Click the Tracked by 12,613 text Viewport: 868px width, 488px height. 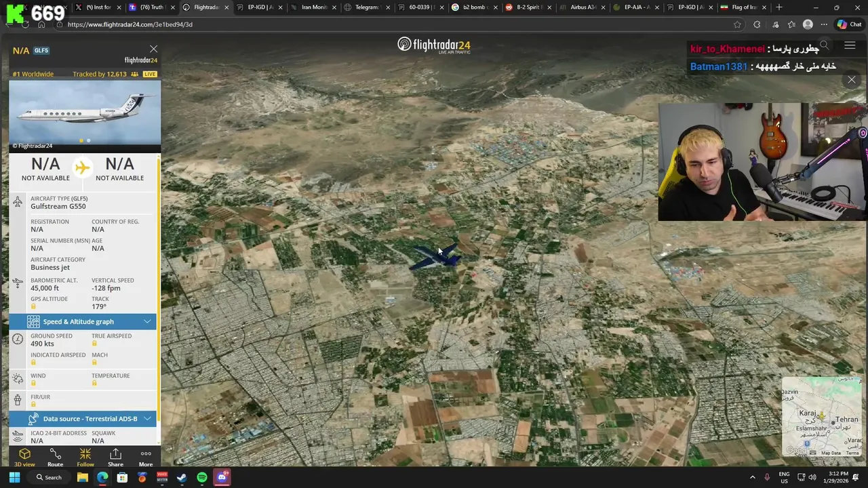[x=100, y=74]
